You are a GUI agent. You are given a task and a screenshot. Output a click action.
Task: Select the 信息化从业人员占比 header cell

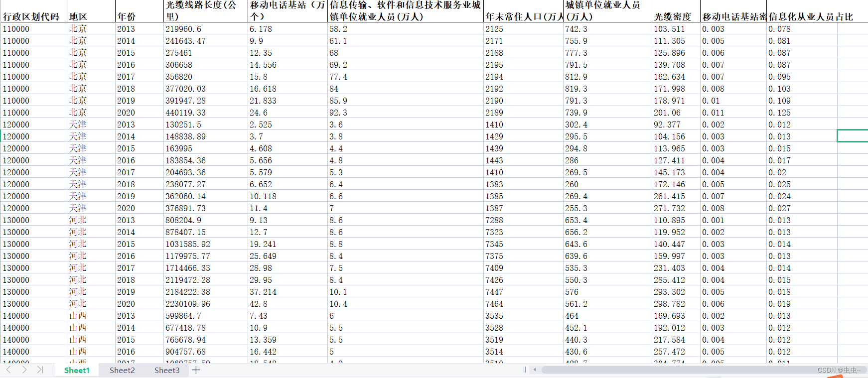802,11
